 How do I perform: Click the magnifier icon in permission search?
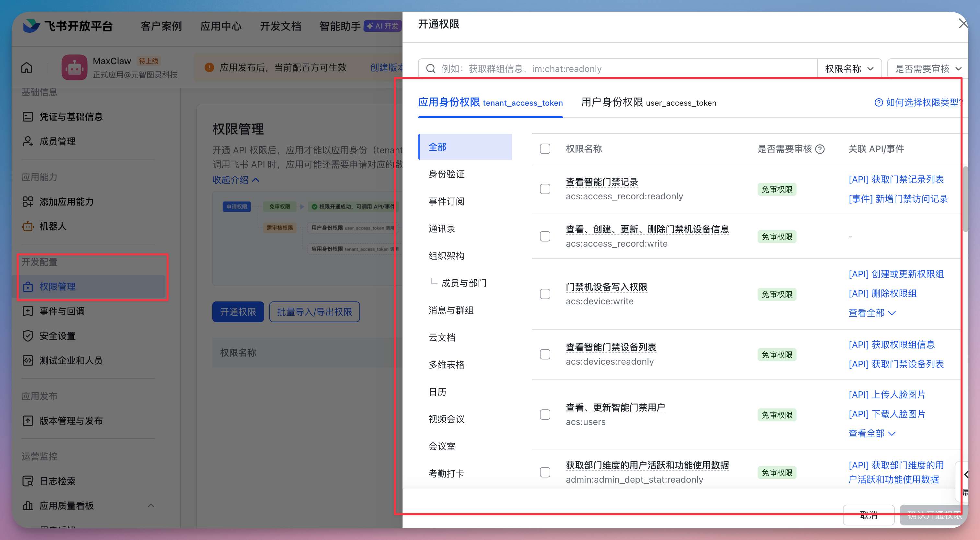coord(431,68)
